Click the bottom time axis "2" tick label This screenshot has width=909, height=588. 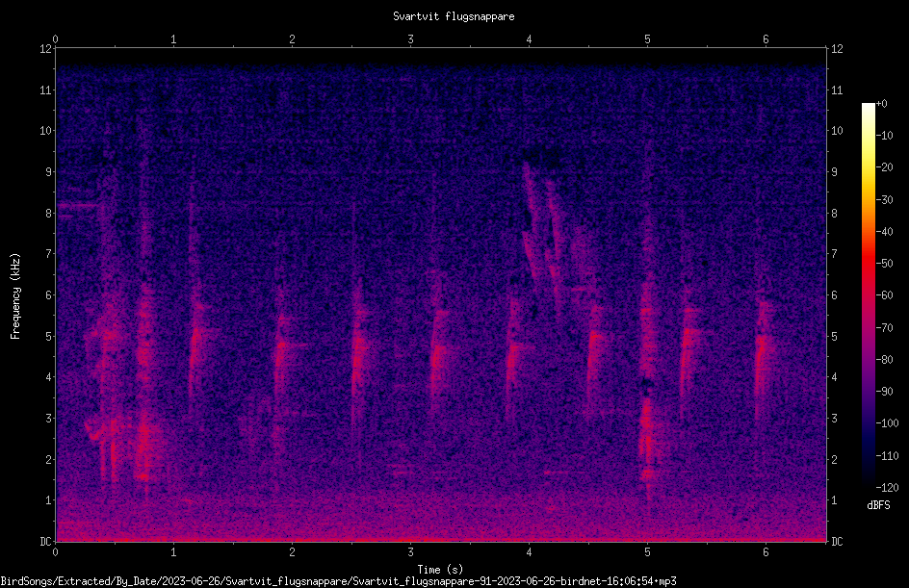click(x=292, y=552)
